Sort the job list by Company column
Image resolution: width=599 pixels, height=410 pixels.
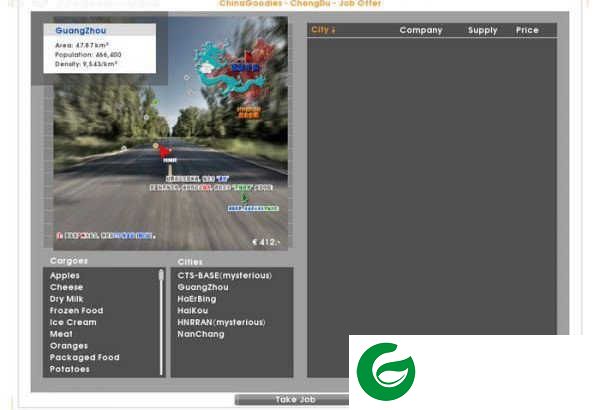421,30
